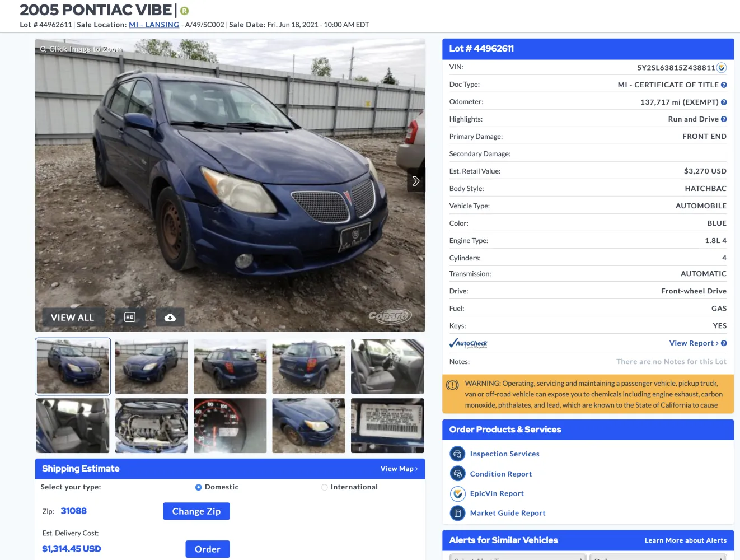Download images via cloud download icon
Viewport: 740px width, 560px height.
coord(170,318)
